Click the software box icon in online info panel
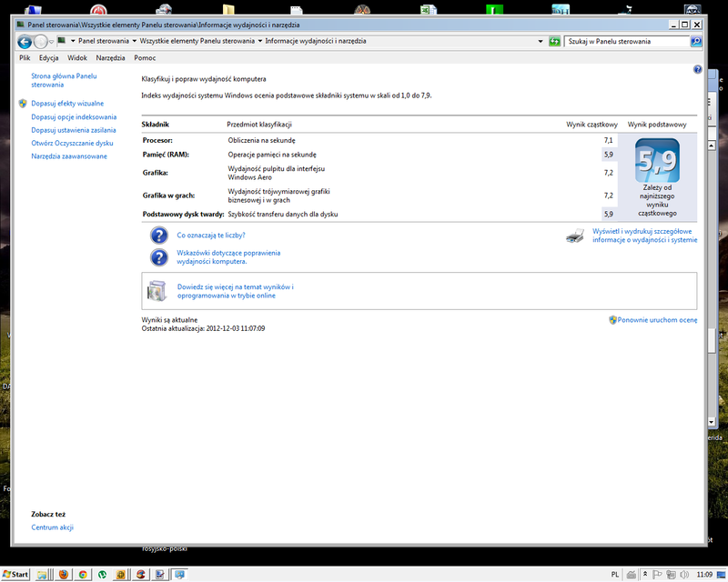 point(157,290)
